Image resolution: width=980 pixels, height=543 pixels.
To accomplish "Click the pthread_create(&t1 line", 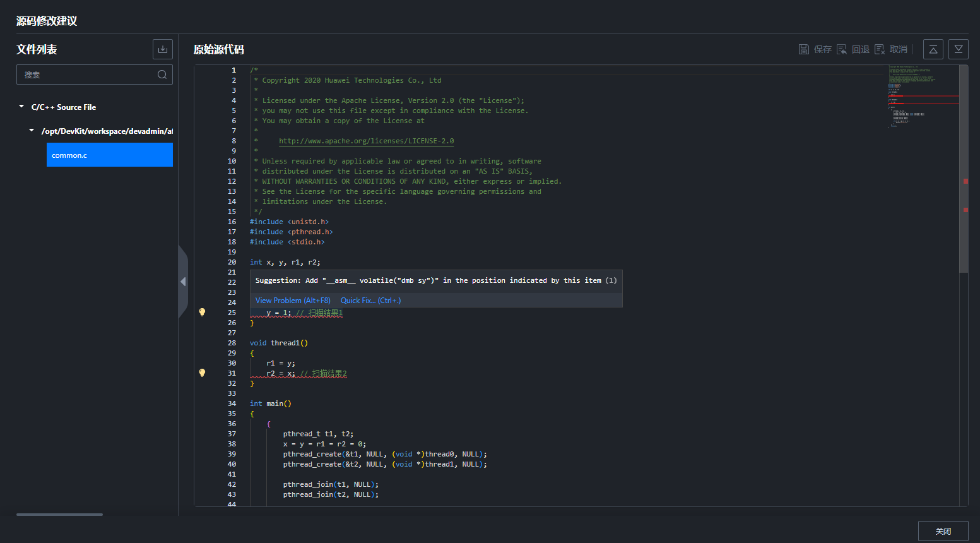I will (x=386, y=454).
